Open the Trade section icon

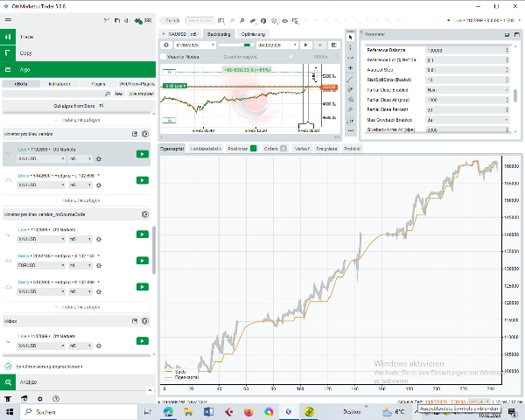tap(8, 37)
